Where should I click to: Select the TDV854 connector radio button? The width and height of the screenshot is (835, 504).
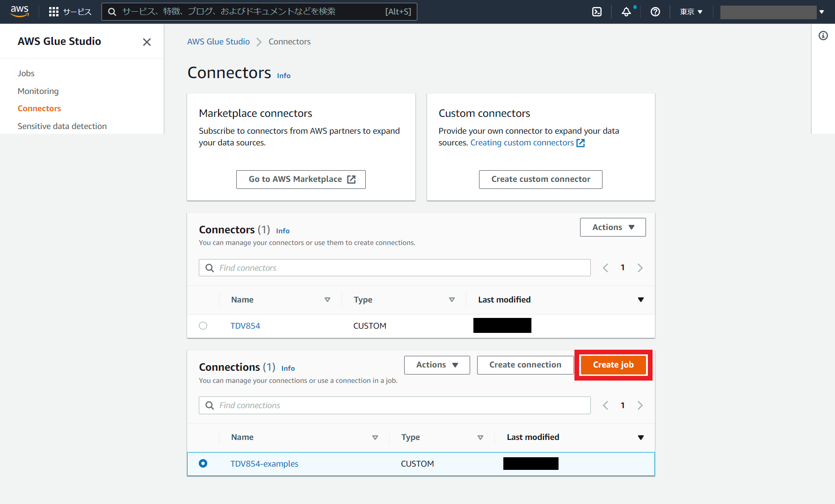point(203,326)
